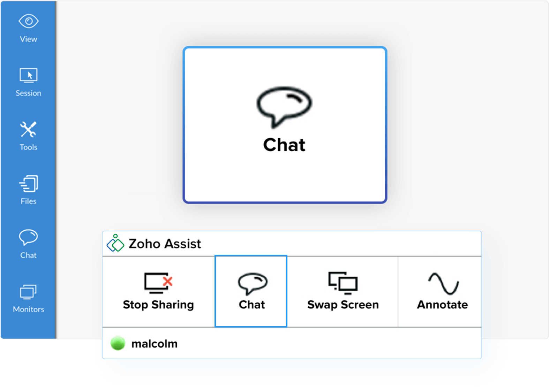Click the large Chat card
This screenshot has width=549, height=392.
pyautogui.click(x=285, y=125)
